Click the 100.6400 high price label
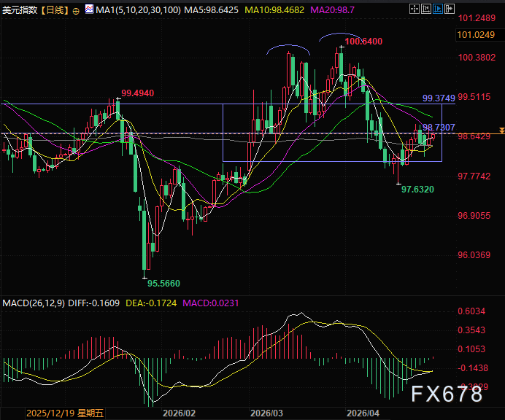The image size is (505, 420). click(363, 42)
